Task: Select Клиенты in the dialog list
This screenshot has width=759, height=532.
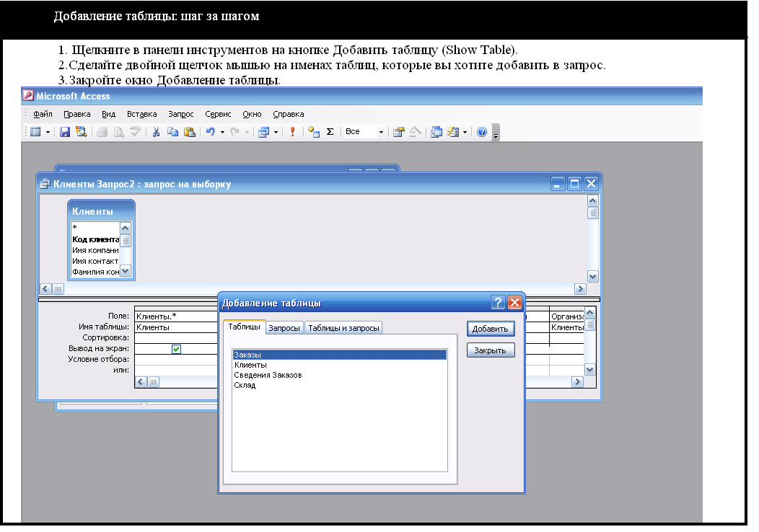Action: [339, 365]
